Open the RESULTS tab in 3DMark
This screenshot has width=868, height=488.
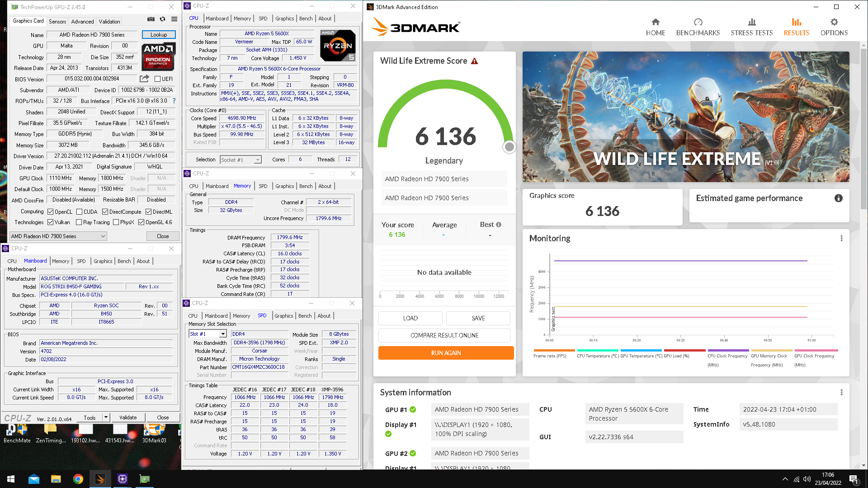click(797, 27)
